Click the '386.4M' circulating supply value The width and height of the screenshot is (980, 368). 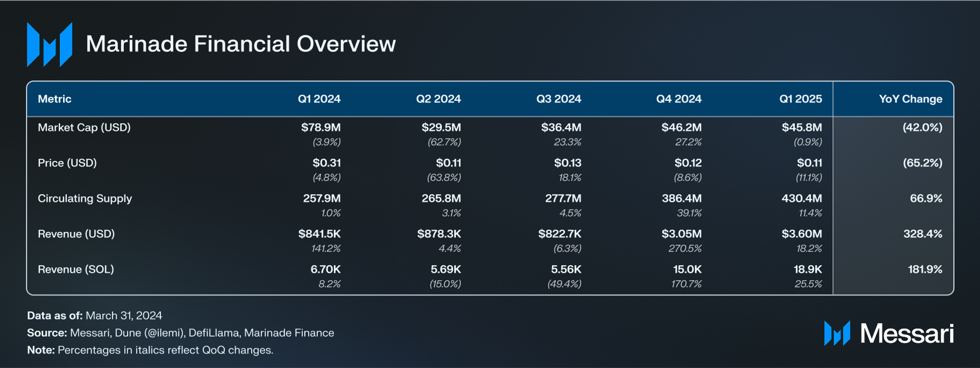tap(681, 199)
